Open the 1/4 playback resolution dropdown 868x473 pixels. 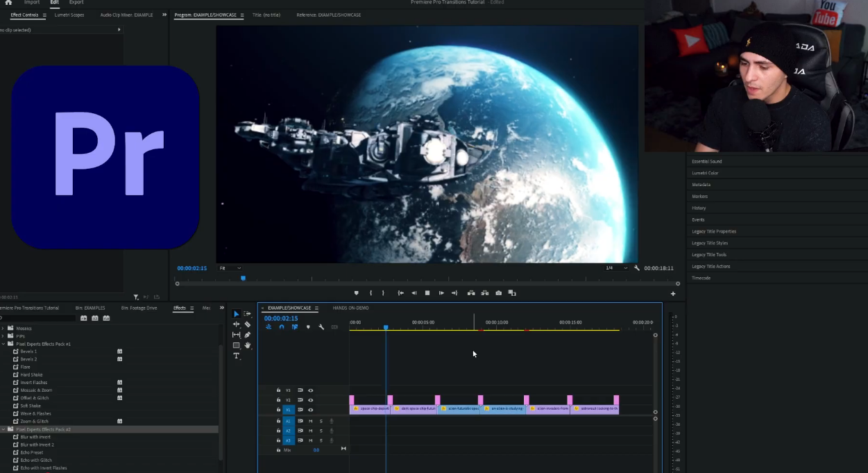pos(616,268)
